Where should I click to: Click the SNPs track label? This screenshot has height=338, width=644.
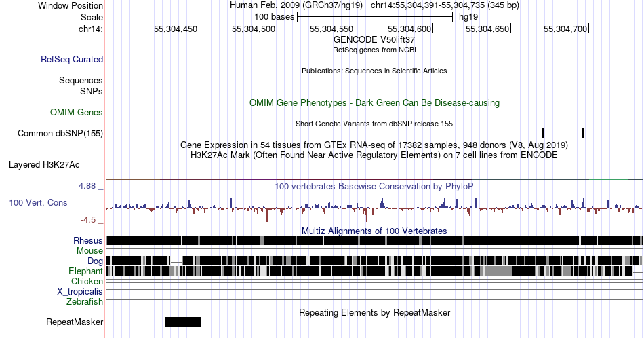(x=92, y=91)
